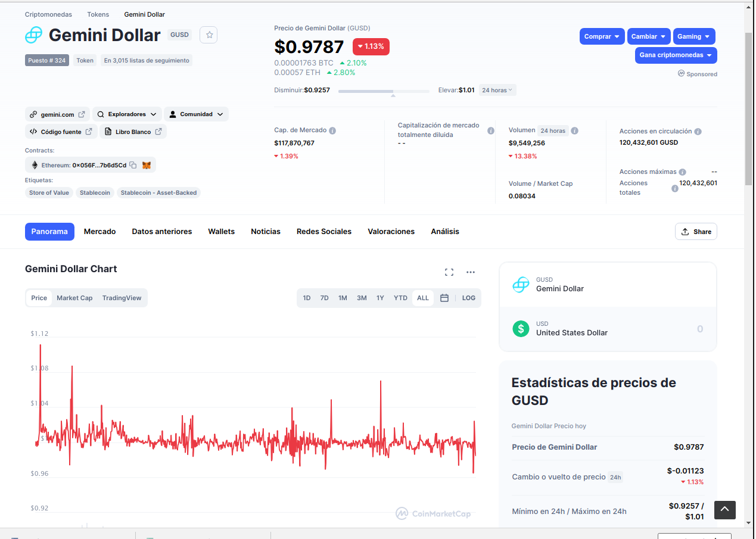Toggle LOG scale on chart
756x539 pixels.
click(469, 298)
